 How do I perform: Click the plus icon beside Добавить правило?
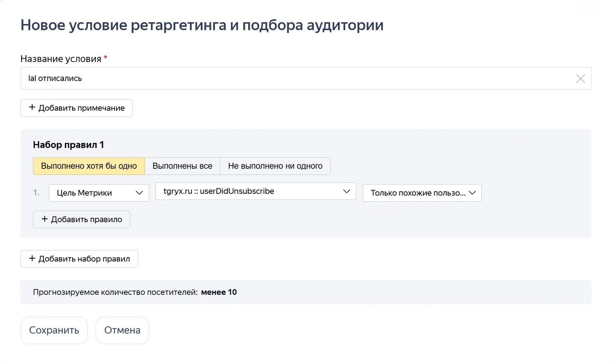tap(44, 219)
